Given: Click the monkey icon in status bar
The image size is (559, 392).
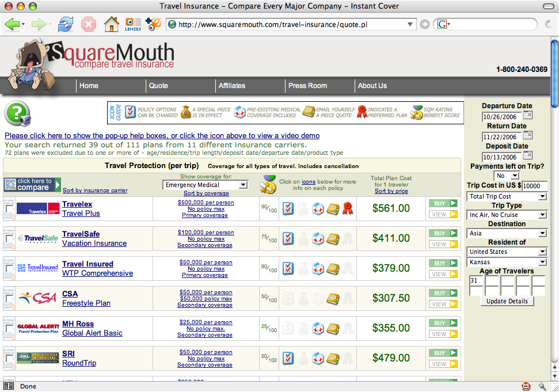Looking at the screenshot, I should click(x=526, y=386).
